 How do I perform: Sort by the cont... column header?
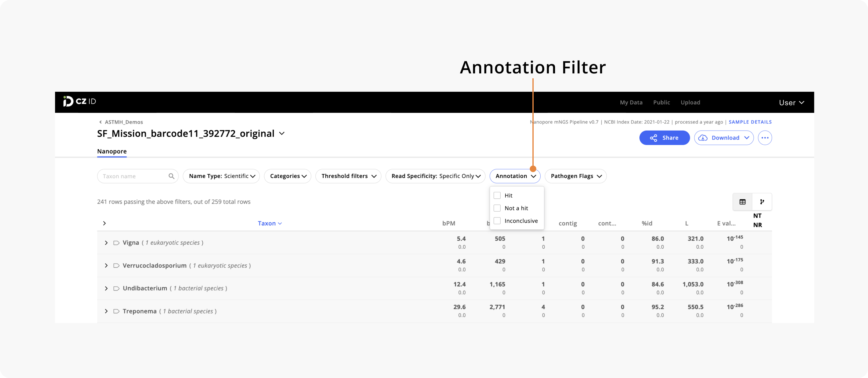click(x=607, y=223)
